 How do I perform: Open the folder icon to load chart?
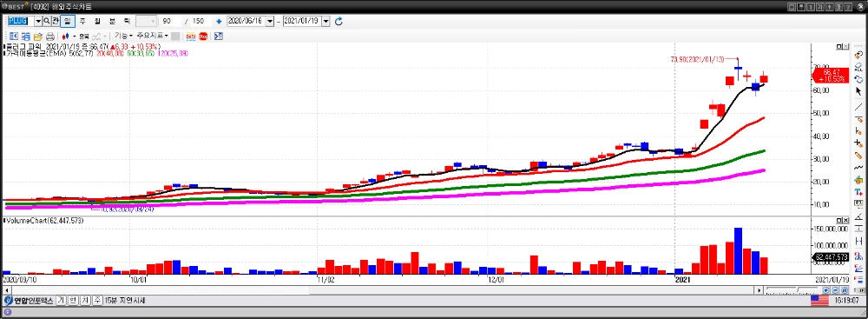click(x=37, y=36)
